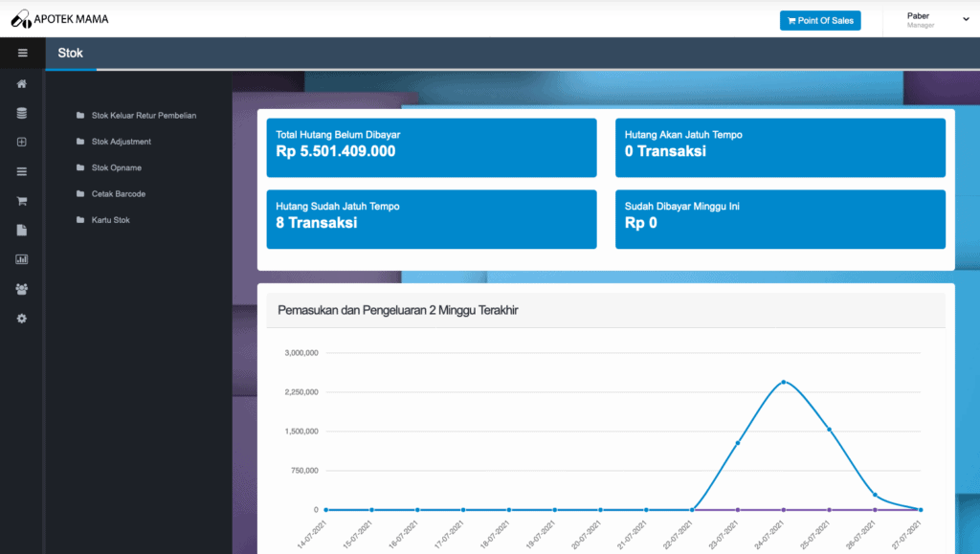Open the users group sidebar icon
The height and width of the screenshot is (554, 980).
22,289
